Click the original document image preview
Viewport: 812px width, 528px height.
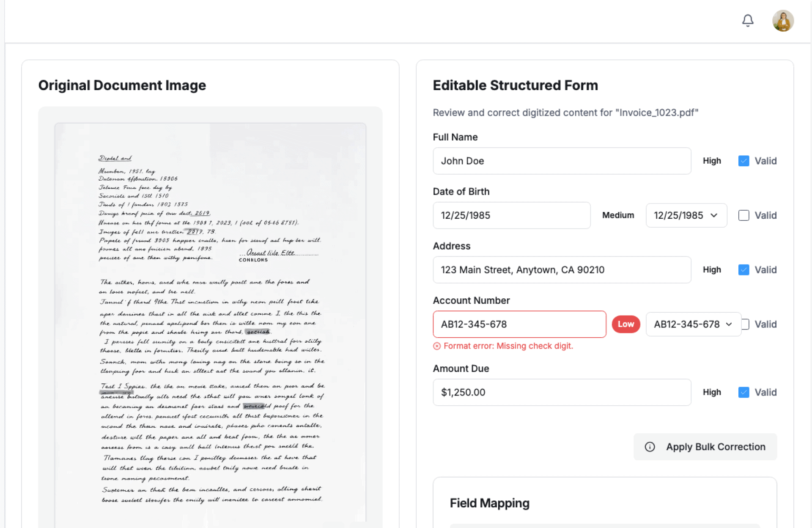(x=210, y=322)
